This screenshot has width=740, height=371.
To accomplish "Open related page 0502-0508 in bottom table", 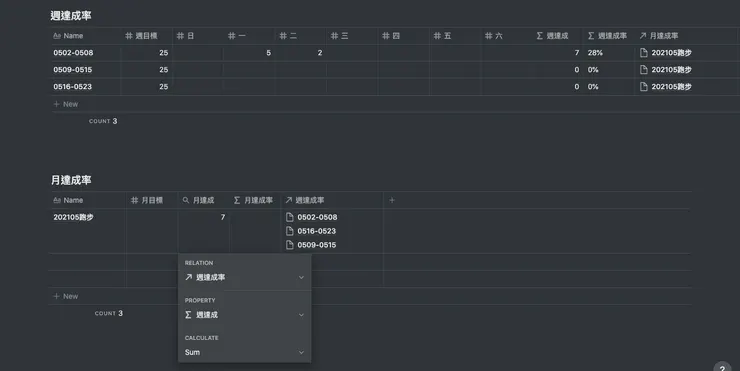I will pyautogui.click(x=311, y=217).
